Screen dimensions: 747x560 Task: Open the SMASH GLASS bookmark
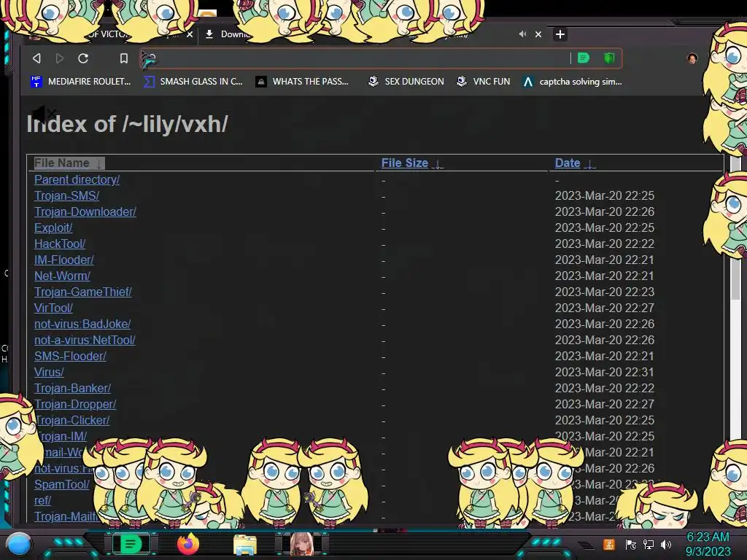[193, 82]
